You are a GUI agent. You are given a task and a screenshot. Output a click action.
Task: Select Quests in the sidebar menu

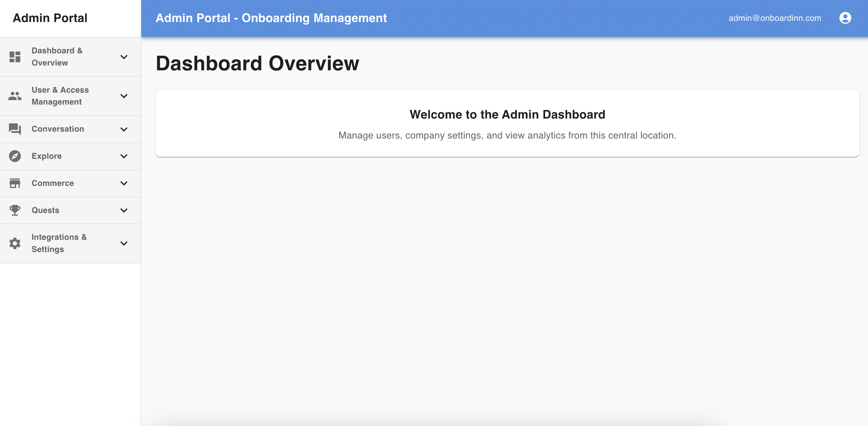(46, 210)
